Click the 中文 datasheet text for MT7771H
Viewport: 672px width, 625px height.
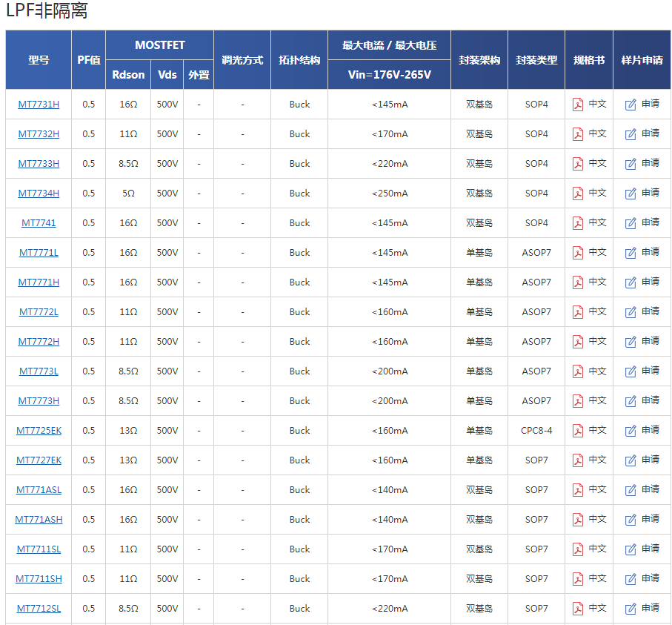tap(597, 282)
